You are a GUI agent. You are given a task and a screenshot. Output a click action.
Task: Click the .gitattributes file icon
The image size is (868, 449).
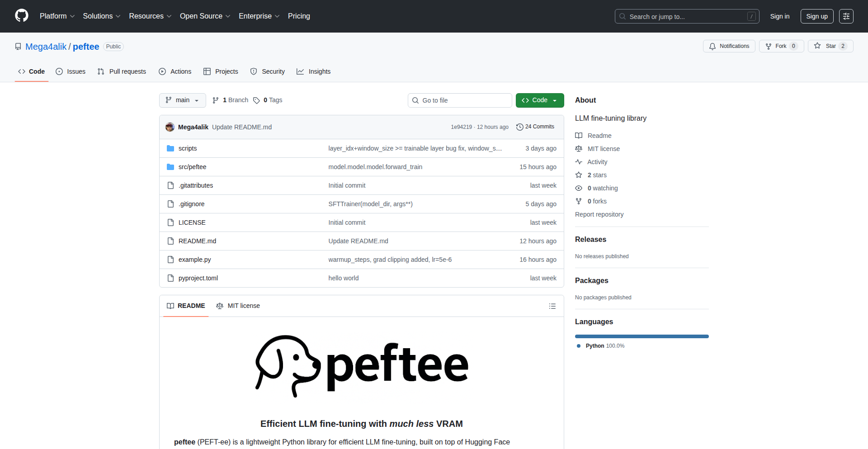point(170,185)
